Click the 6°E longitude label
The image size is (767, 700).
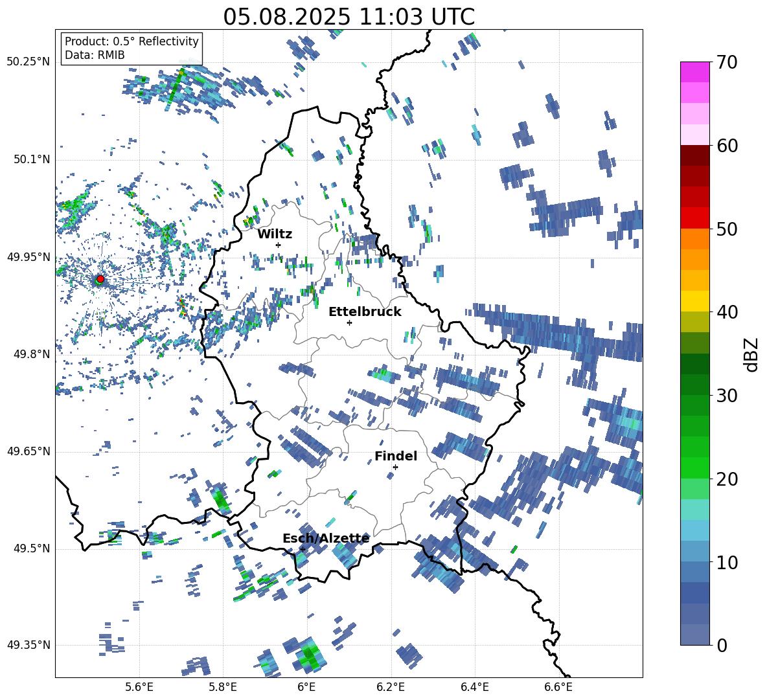click(306, 687)
